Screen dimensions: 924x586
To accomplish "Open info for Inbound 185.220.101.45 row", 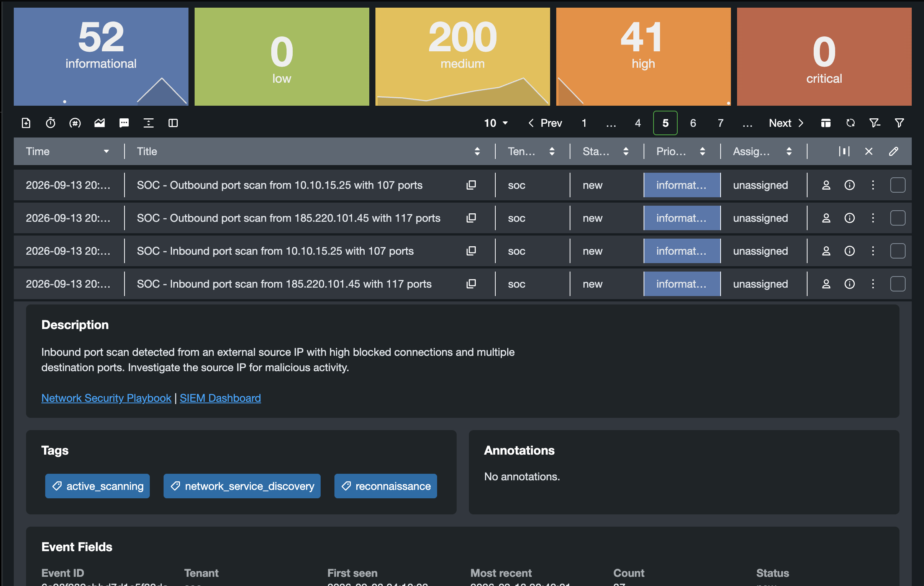I will pos(850,284).
